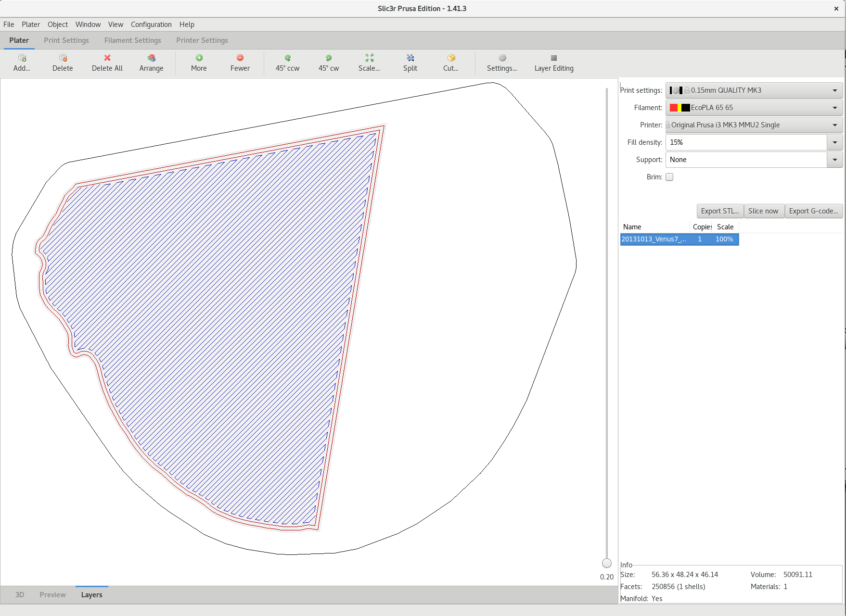Click the Export G-code... button
This screenshot has height=616, width=846.
814,211
